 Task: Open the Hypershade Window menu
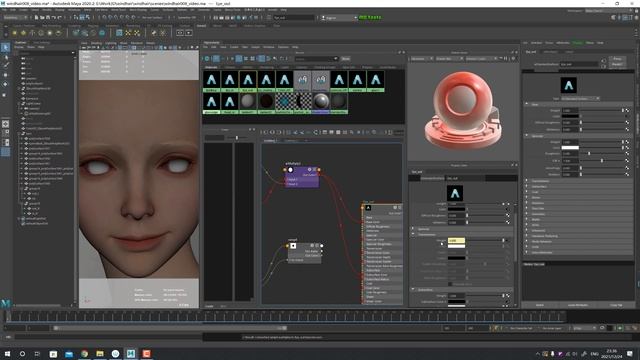pos(268,47)
